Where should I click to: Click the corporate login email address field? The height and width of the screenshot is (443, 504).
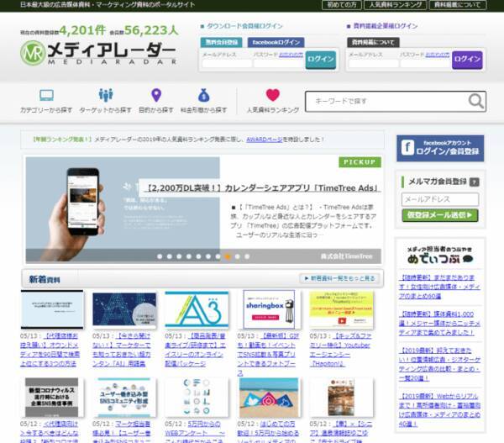click(373, 63)
